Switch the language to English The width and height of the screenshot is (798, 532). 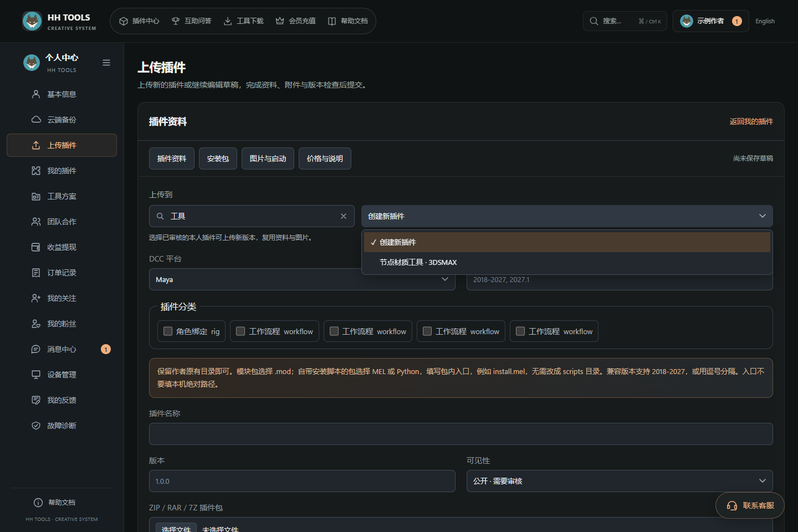coord(765,21)
